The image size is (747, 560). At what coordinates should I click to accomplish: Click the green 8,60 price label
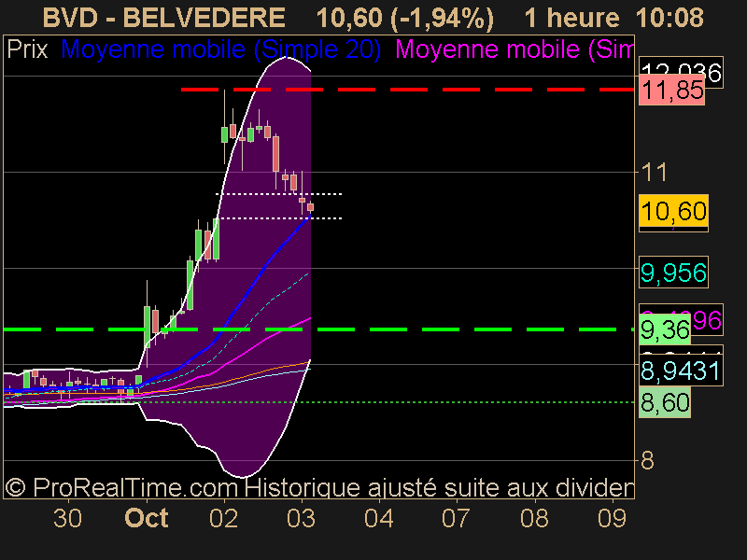click(x=665, y=402)
